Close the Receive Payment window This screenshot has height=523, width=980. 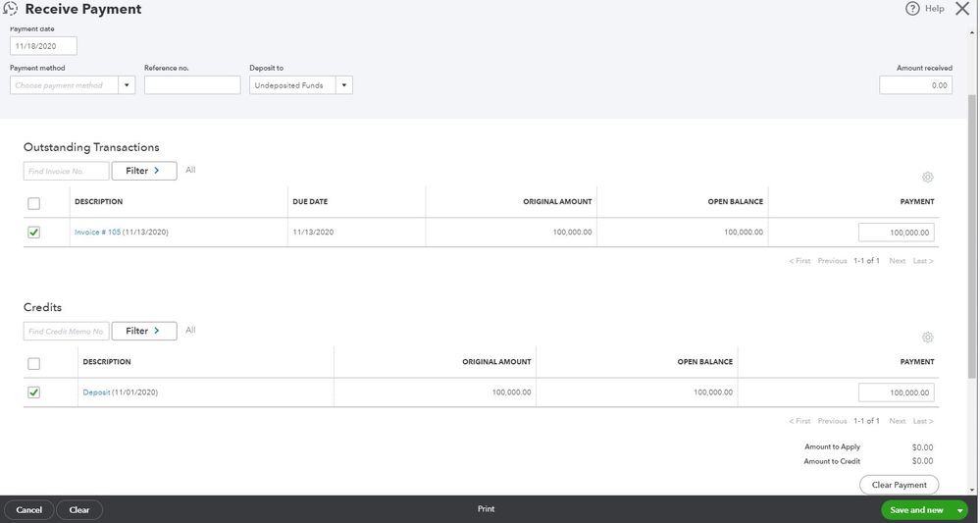click(x=962, y=9)
